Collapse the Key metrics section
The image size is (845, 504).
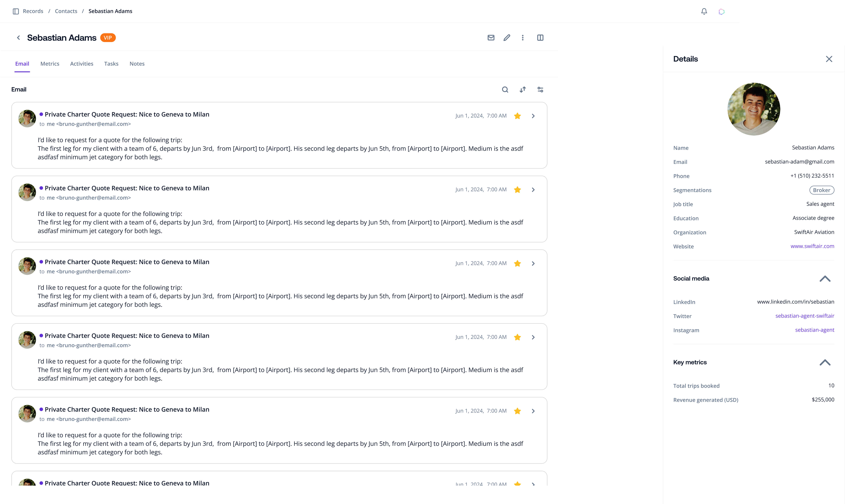click(825, 362)
